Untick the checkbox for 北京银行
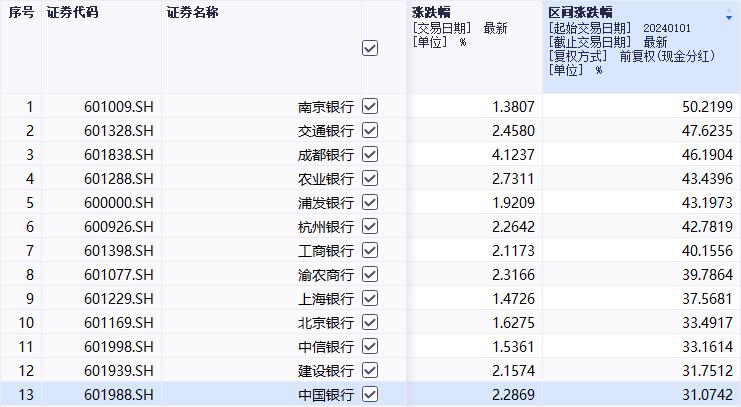Viewport: 741px width, 407px height. click(370, 323)
